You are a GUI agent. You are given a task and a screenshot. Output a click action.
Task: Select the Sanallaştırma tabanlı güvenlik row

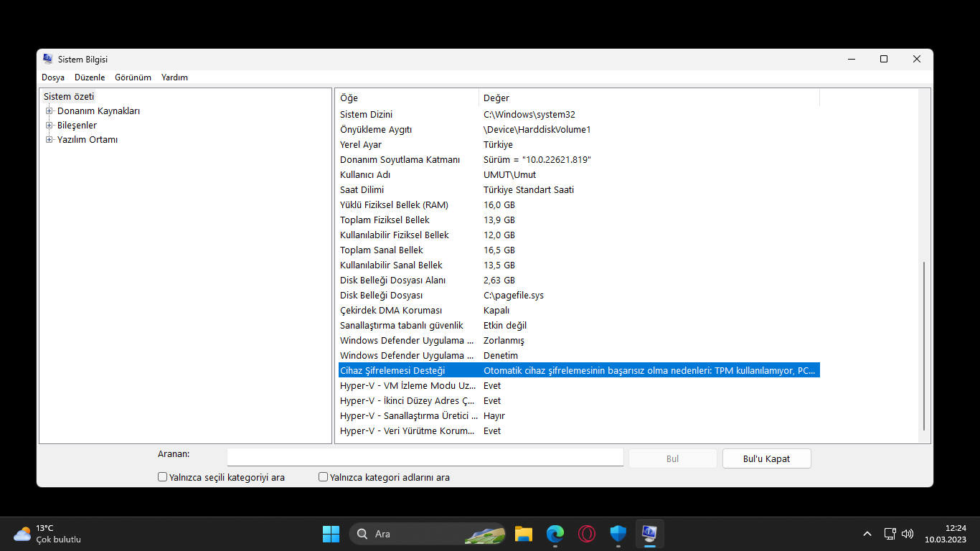578,326
